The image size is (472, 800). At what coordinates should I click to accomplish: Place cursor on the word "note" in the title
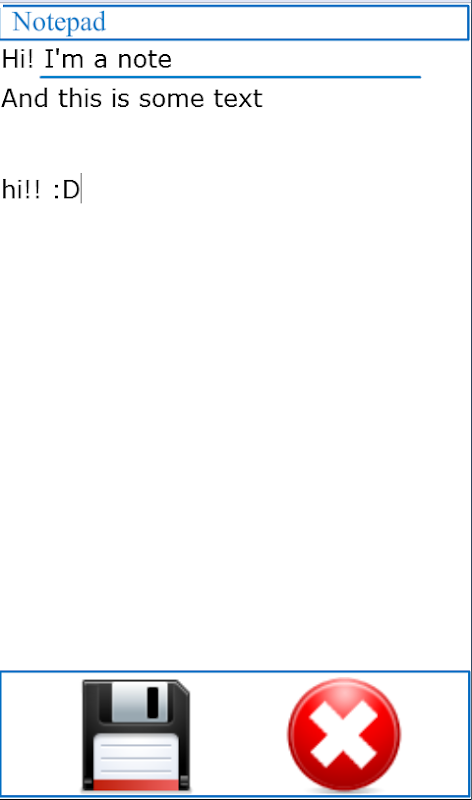pos(144,60)
